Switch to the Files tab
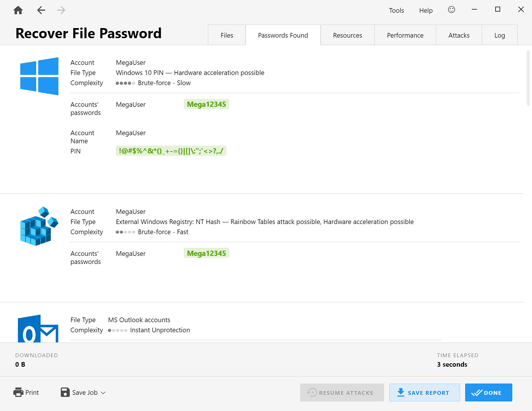Viewport: 532px width, 411px height. click(227, 35)
